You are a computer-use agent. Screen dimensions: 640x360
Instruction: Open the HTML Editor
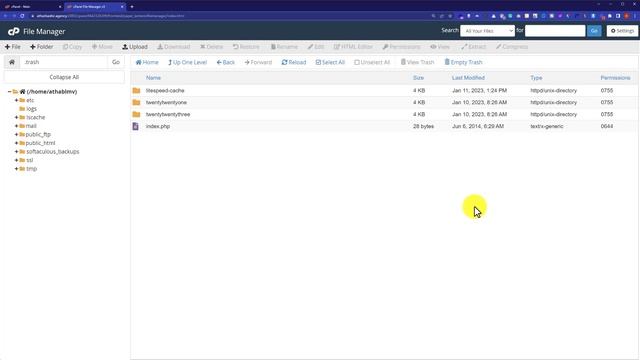(x=353, y=47)
